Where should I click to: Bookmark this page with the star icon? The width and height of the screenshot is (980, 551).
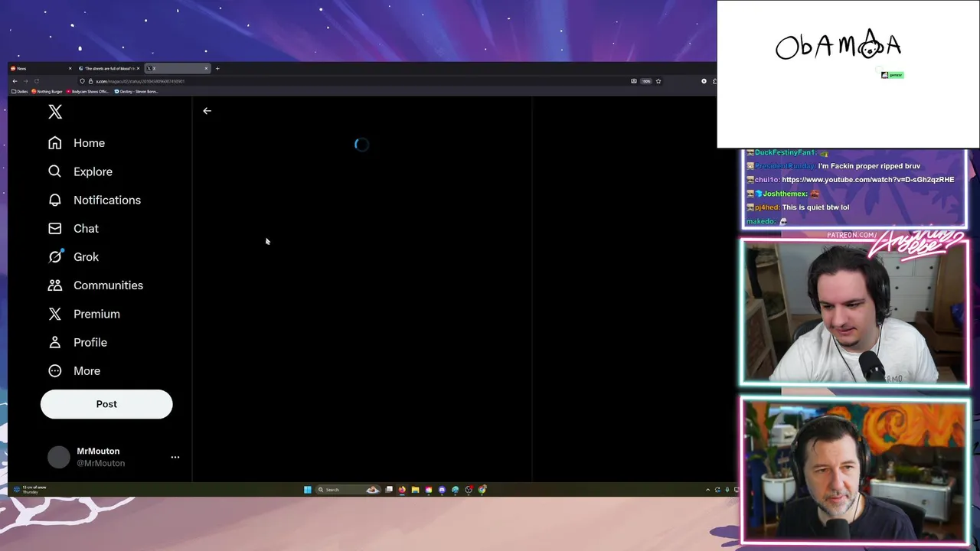658,81
